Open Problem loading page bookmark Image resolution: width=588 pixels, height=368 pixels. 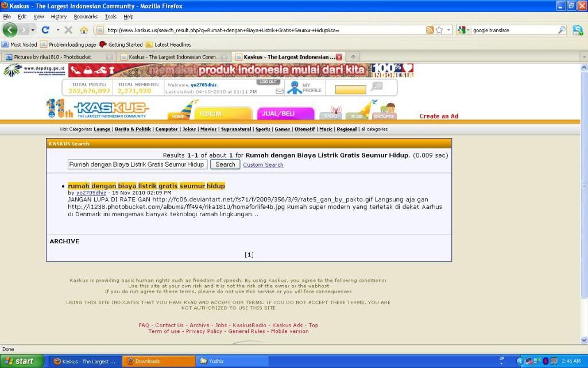coord(68,44)
